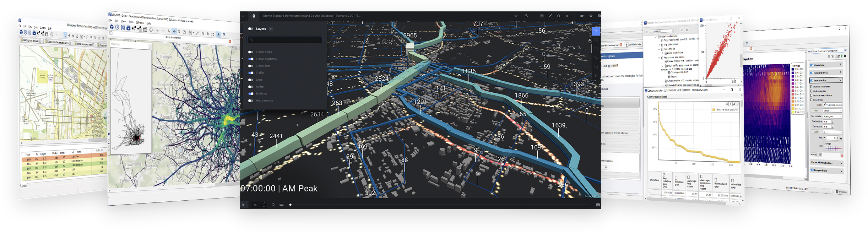Image resolution: width=868 pixels, height=233 pixels.
Task: Click the link icon in the playback bar
Action: [x=282, y=205]
